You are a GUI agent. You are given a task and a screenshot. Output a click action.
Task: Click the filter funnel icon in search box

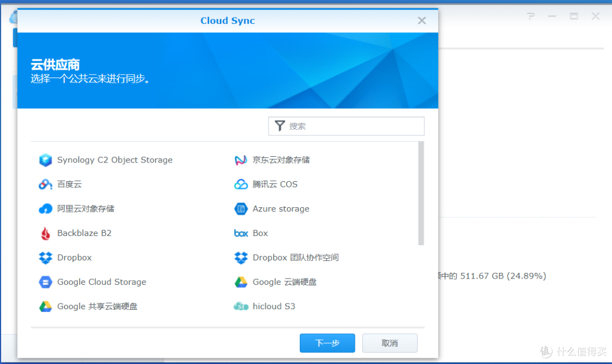pyautogui.click(x=279, y=126)
